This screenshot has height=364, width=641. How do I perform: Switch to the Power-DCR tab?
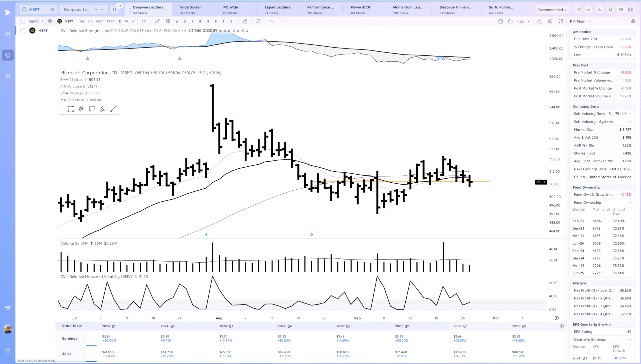[x=360, y=10]
